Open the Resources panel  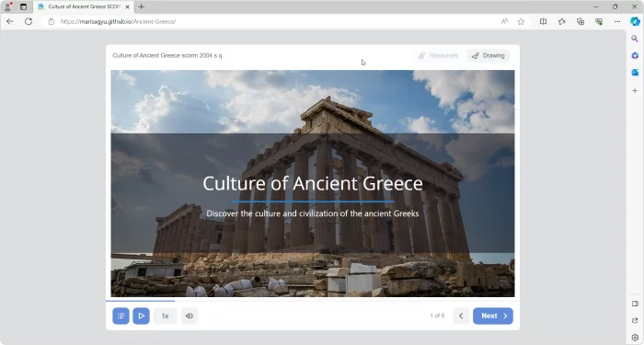pyautogui.click(x=438, y=55)
